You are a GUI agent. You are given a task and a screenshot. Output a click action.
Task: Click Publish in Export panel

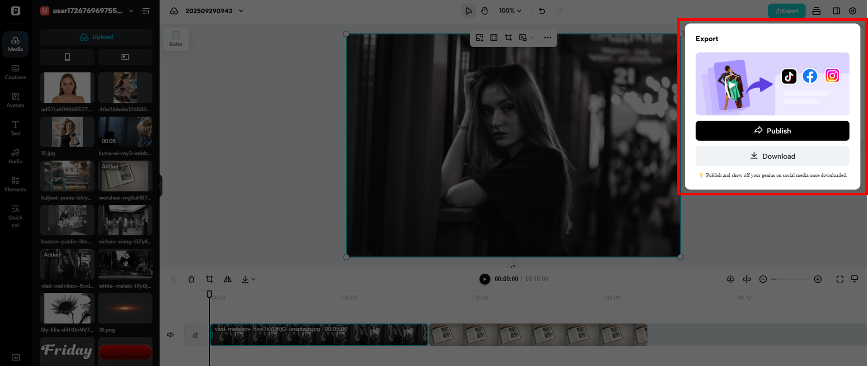coord(772,131)
